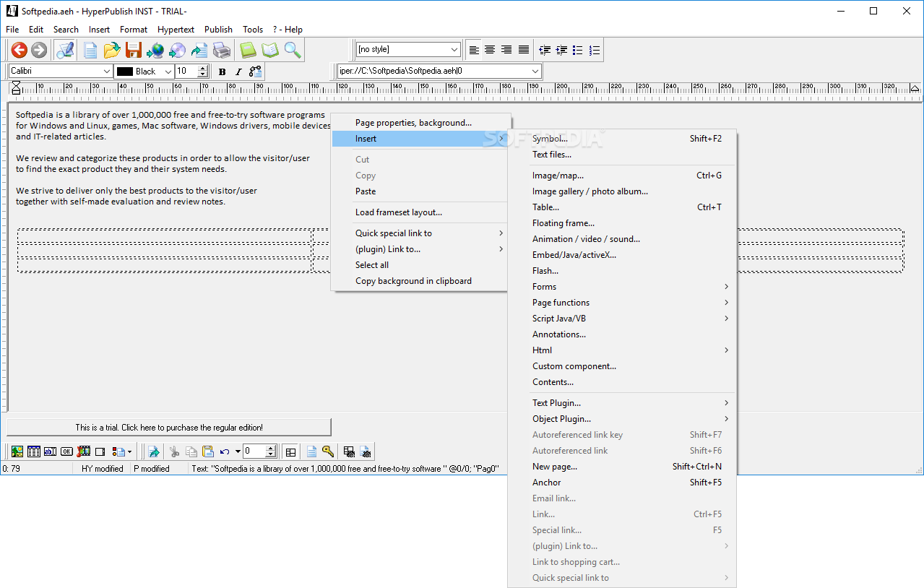
Task: Expand the Page functions submenu
Action: pyautogui.click(x=622, y=303)
